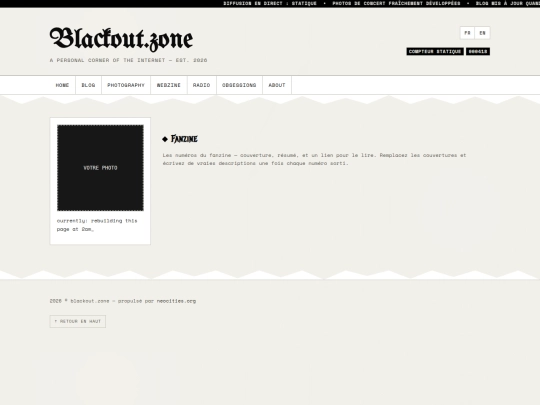
Task: Click the Fanzine description paragraph
Action: tap(314, 159)
